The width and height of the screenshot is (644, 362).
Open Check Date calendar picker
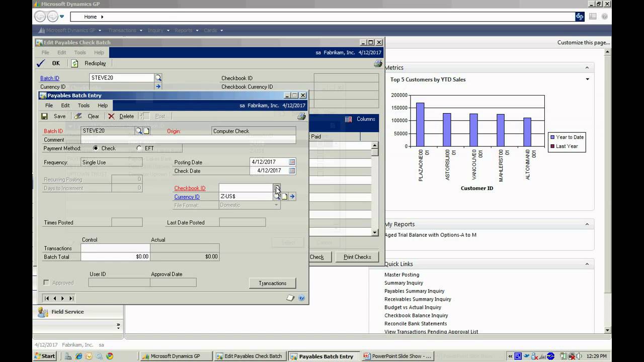[x=292, y=170]
